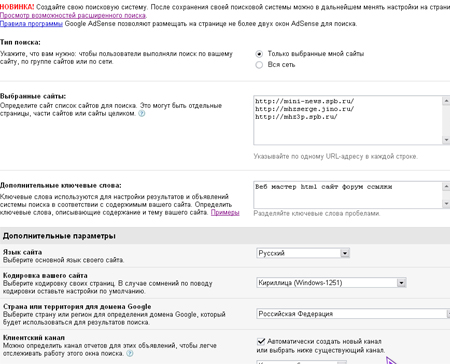Click help icon next to selected sites description
This screenshot has height=364, width=450.
pos(142,114)
